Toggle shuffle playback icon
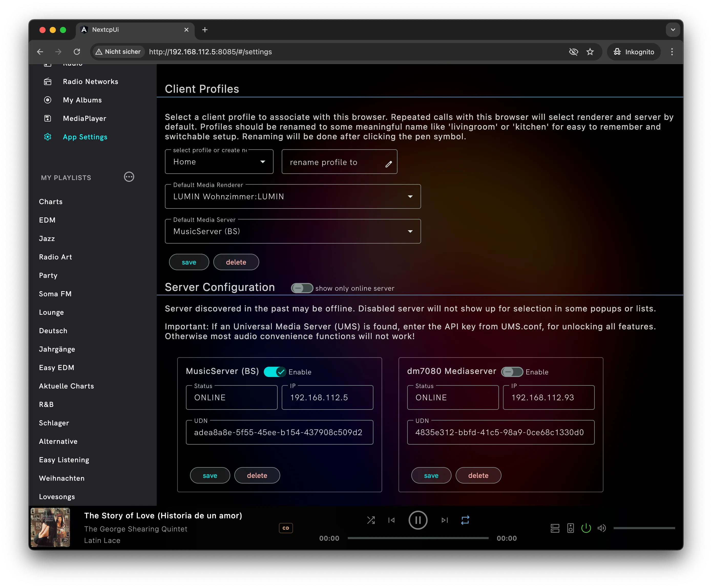The image size is (712, 588). click(x=371, y=520)
